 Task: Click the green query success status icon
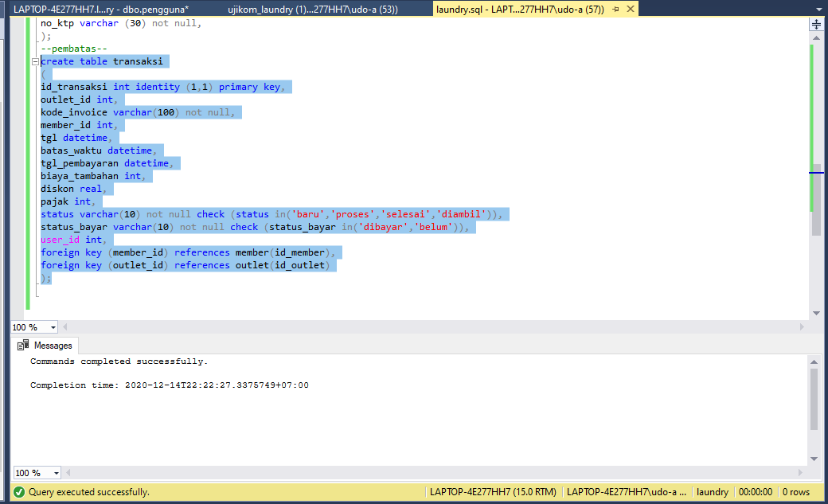pos(19,492)
